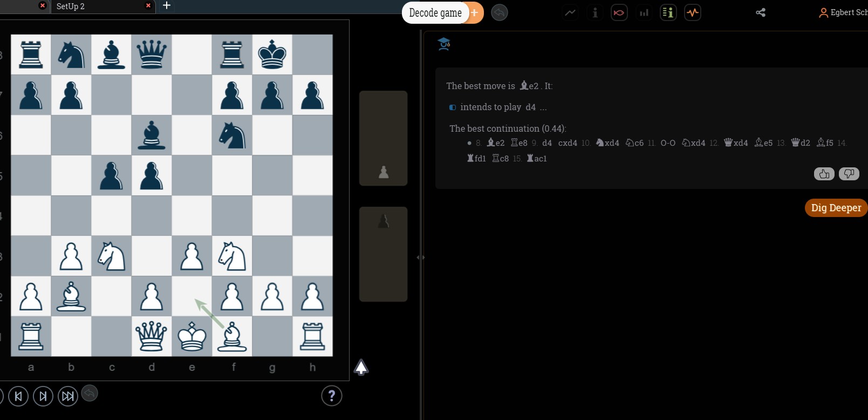868x420 pixels.
Task: Click the Dig Deeper button
Action: tap(836, 208)
